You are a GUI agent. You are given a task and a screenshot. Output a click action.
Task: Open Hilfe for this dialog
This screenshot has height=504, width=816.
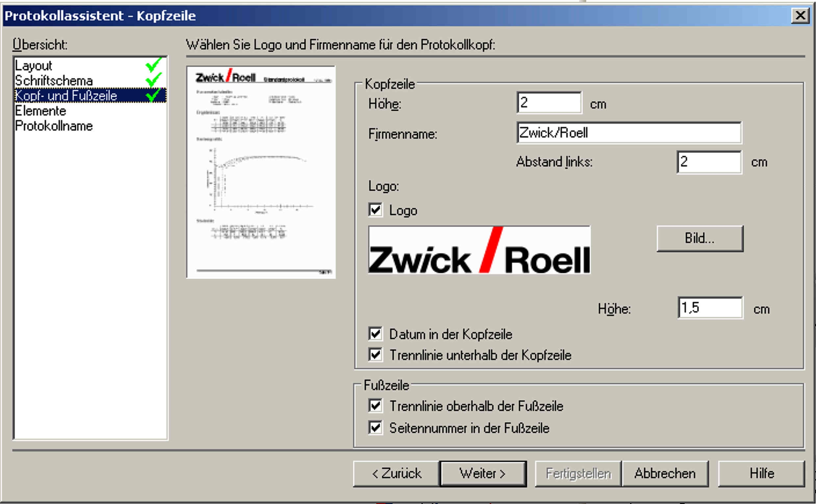click(x=761, y=473)
